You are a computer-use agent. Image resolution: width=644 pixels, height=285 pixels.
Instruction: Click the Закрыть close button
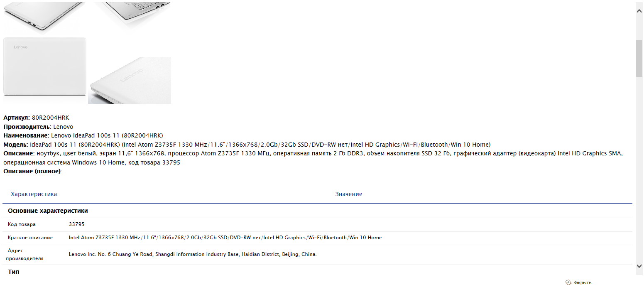coord(578,283)
